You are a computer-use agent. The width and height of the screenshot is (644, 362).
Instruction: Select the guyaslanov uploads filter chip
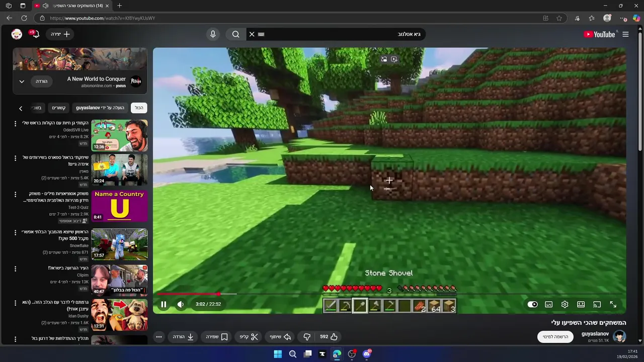(x=100, y=108)
